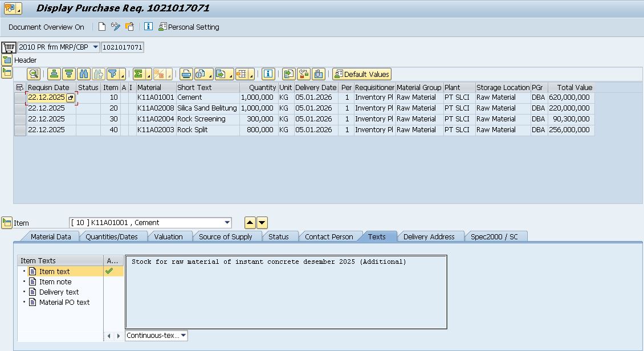Select Material PO text in Item Texts
This screenshot has width=644, height=351.
pyautogui.click(x=64, y=303)
